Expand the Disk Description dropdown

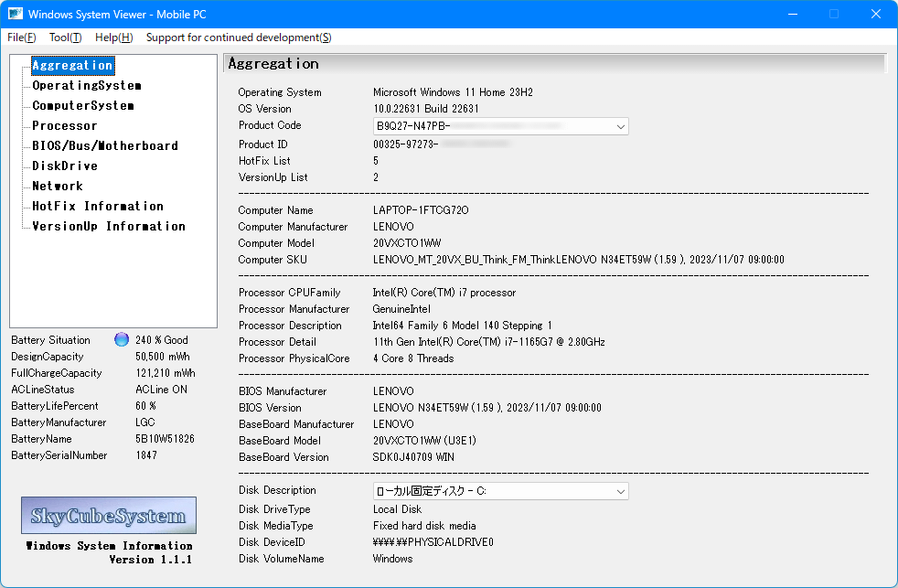[620, 492]
